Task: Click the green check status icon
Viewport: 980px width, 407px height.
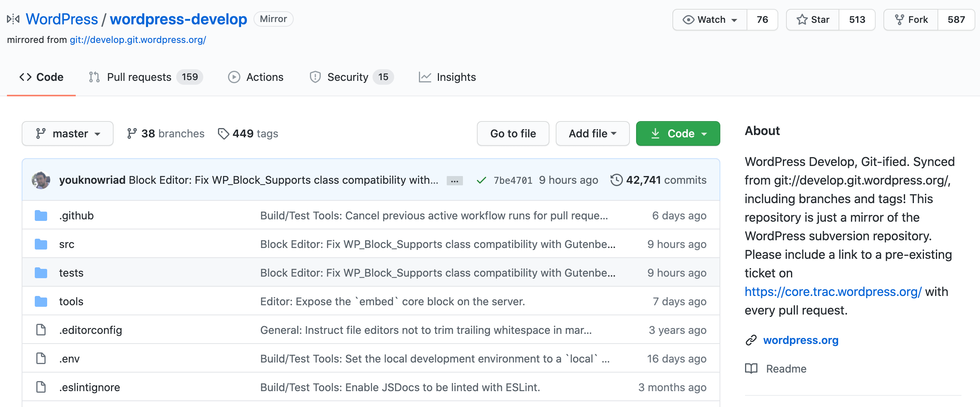Action: pos(481,180)
